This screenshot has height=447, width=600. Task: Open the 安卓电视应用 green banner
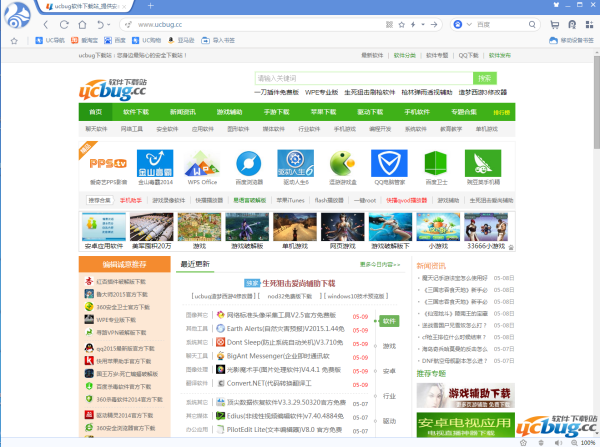(x=466, y=425)
